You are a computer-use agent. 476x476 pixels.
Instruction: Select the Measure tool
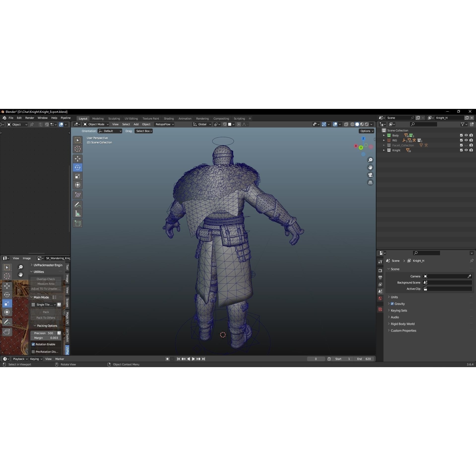pyautogui.click(x=78, y=213)
